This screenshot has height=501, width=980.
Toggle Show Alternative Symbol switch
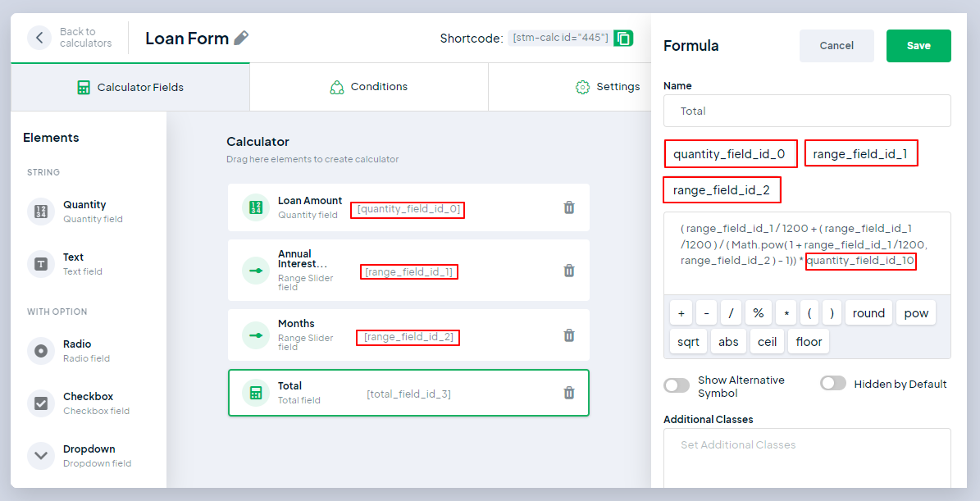[x=677, y=385]
